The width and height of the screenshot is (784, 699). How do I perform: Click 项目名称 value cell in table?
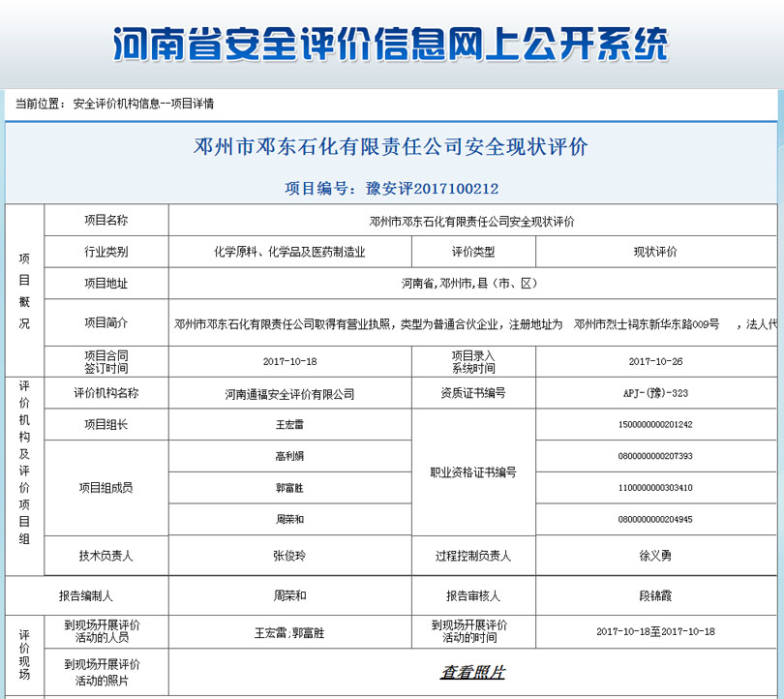[x=472, y=221]
